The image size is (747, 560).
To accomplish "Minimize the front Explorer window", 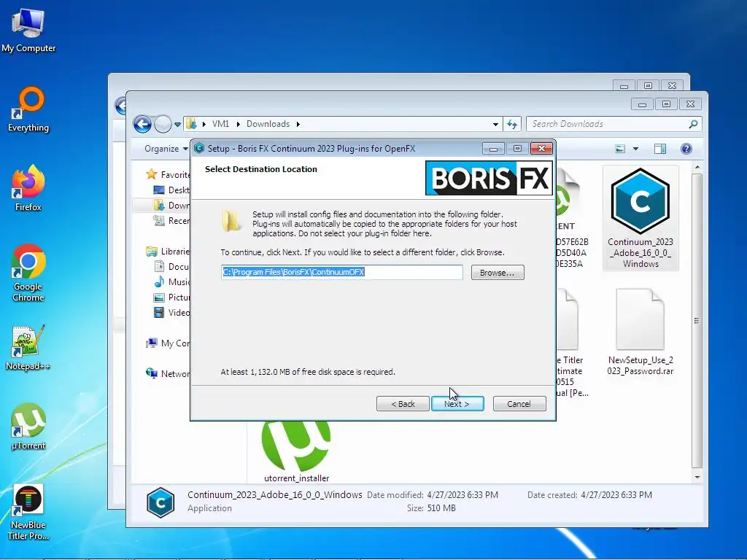I will 642,104.
